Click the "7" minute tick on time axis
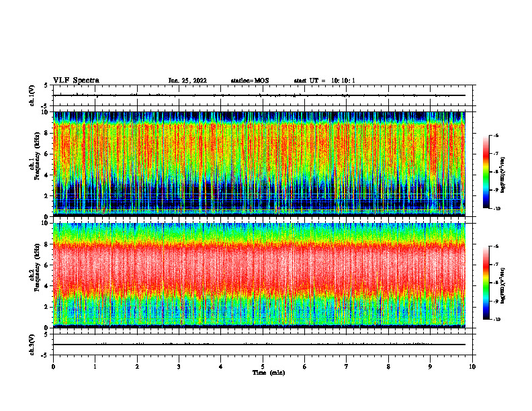This screenshot has width=532, height=411. [x=347, y=367]
